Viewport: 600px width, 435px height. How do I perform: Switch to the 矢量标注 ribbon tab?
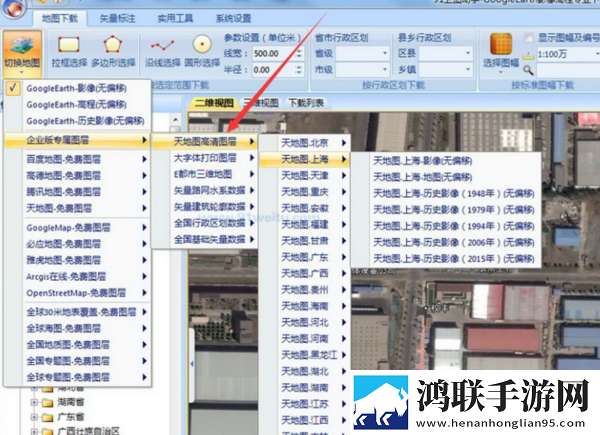[x=117, y=18]
